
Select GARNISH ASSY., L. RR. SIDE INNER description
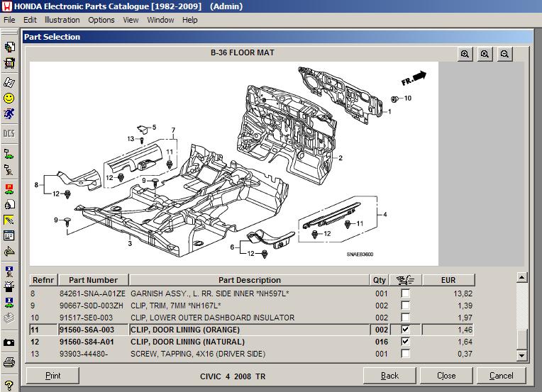(210, 293)
